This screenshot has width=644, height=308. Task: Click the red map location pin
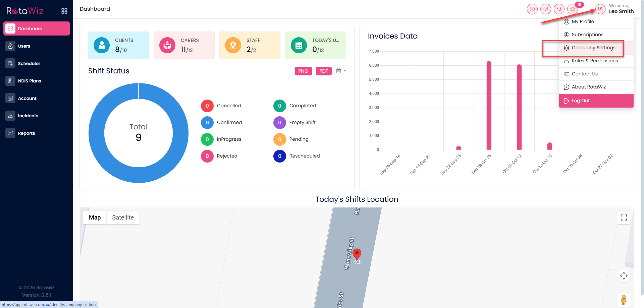point(357,254)
